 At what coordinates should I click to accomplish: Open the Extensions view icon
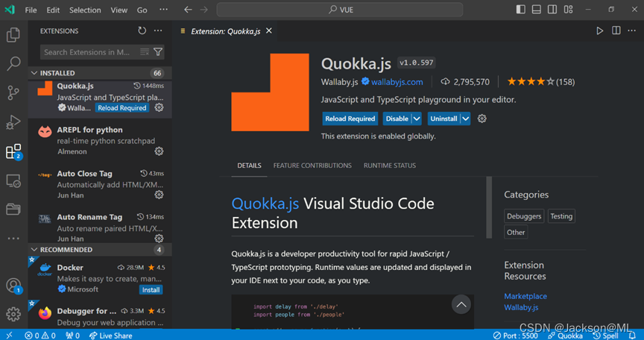13,151
